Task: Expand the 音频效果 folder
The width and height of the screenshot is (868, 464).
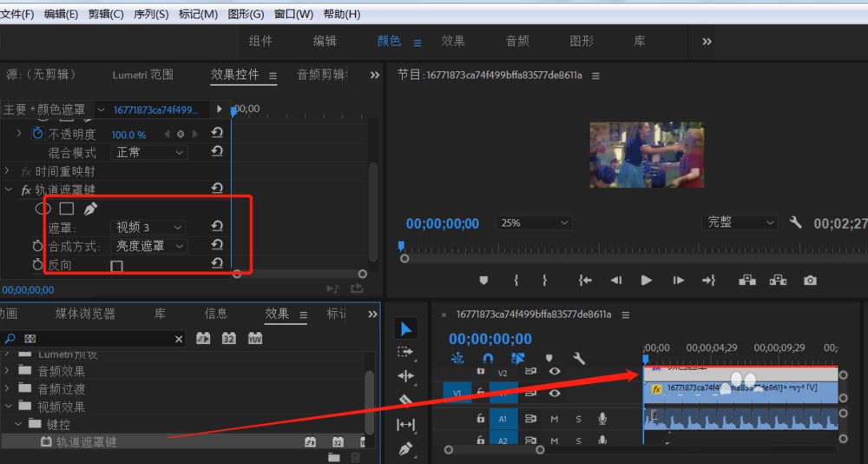Action: click(x=8, y=371)
